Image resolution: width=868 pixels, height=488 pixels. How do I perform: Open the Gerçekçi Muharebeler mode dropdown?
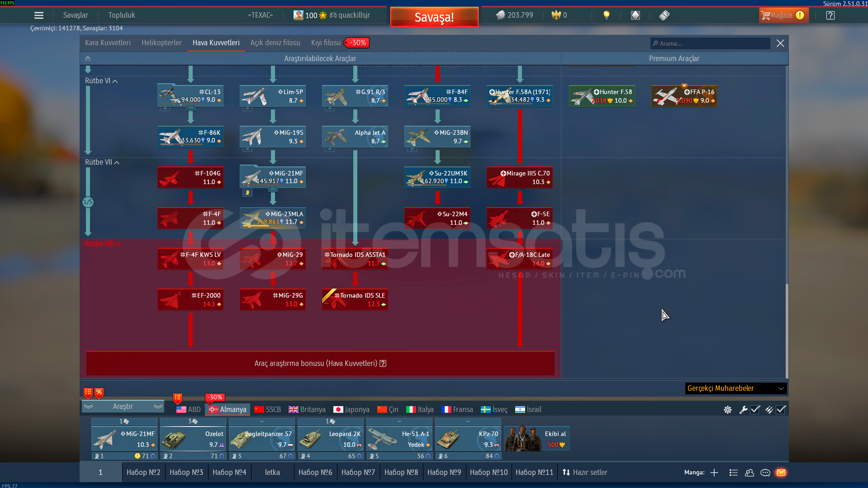pyautogui.click(x=735, y=389)
